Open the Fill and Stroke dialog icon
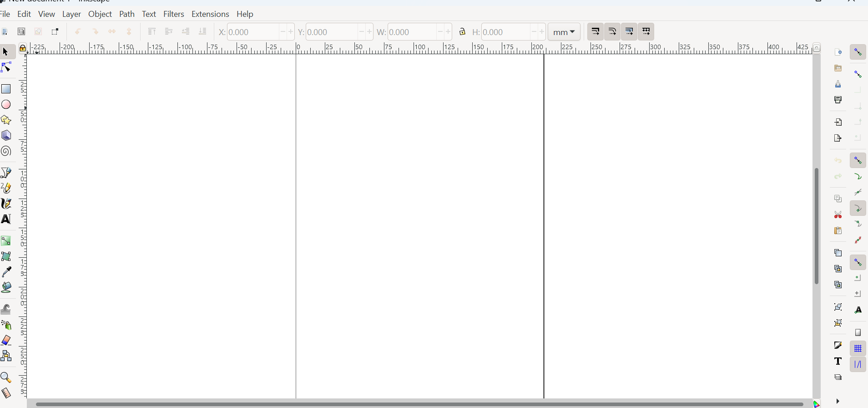868x408 pixels. tap(838, 345)
